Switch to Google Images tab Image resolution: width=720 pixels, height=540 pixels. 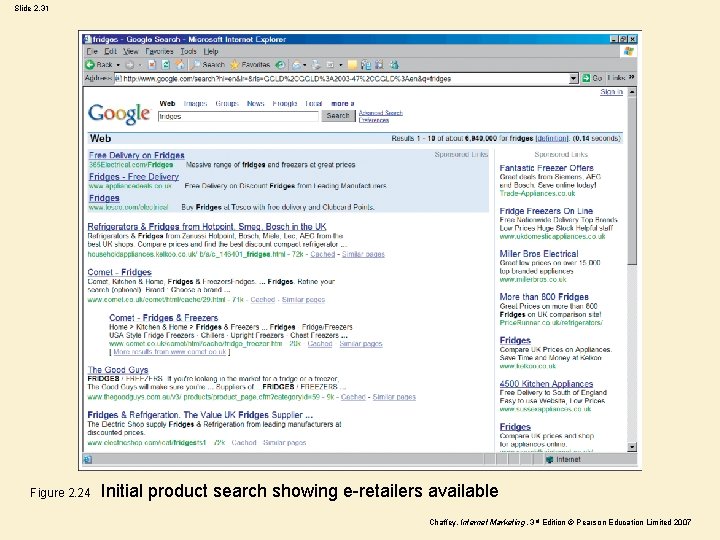[196, 104]
